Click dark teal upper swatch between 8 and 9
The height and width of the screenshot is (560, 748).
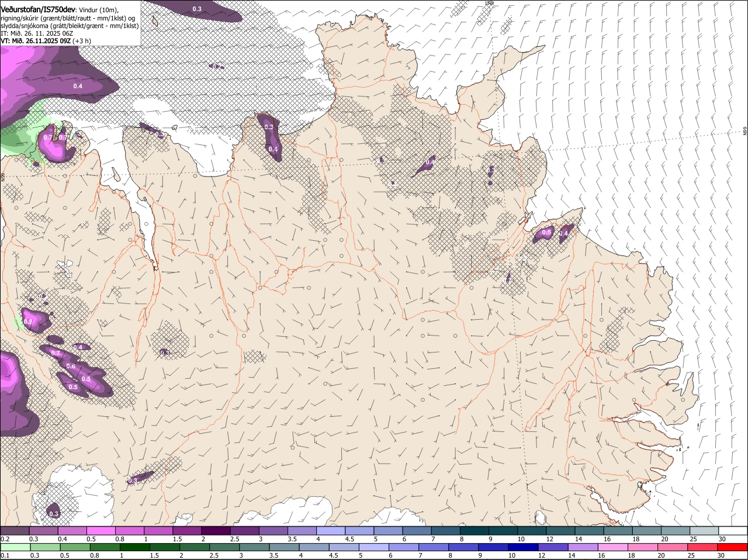(474, 530)
